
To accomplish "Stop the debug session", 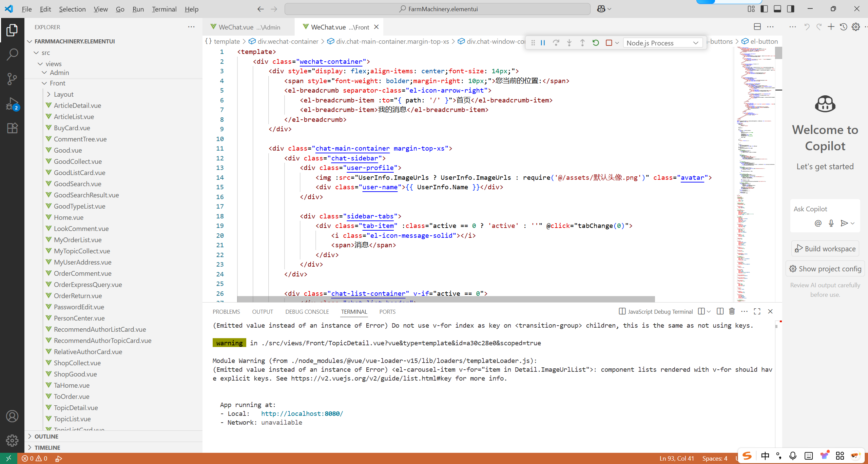I will coord(609,43).
